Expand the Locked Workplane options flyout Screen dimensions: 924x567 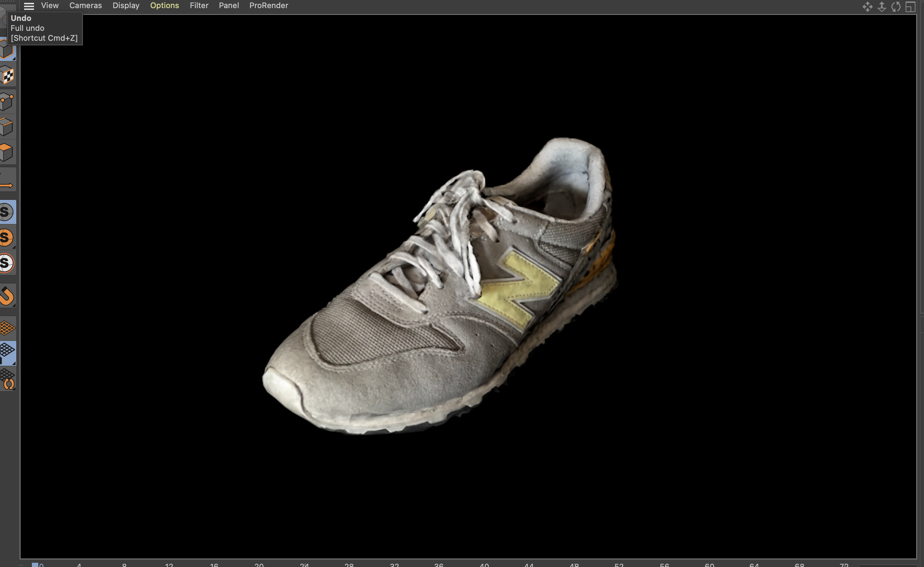14,363
